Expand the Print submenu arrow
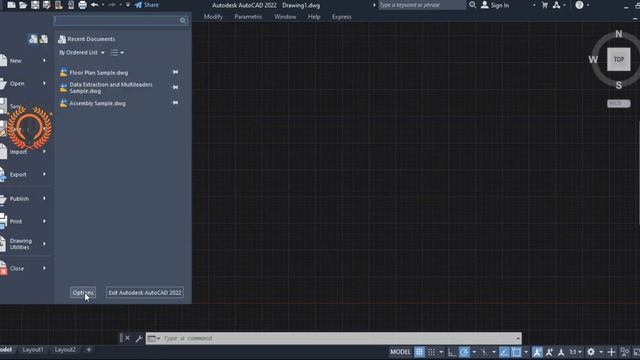Viewport: 640px width, 360px height. [x=44, y=221]
